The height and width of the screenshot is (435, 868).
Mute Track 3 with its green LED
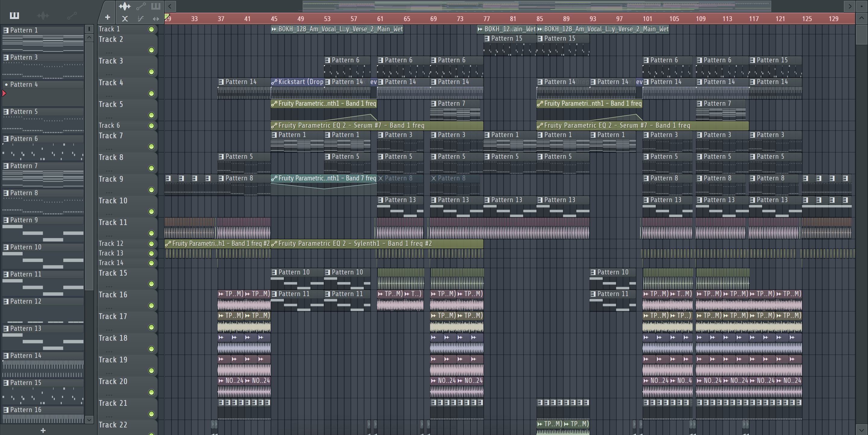pyautogui.click(x=152, y=72)
